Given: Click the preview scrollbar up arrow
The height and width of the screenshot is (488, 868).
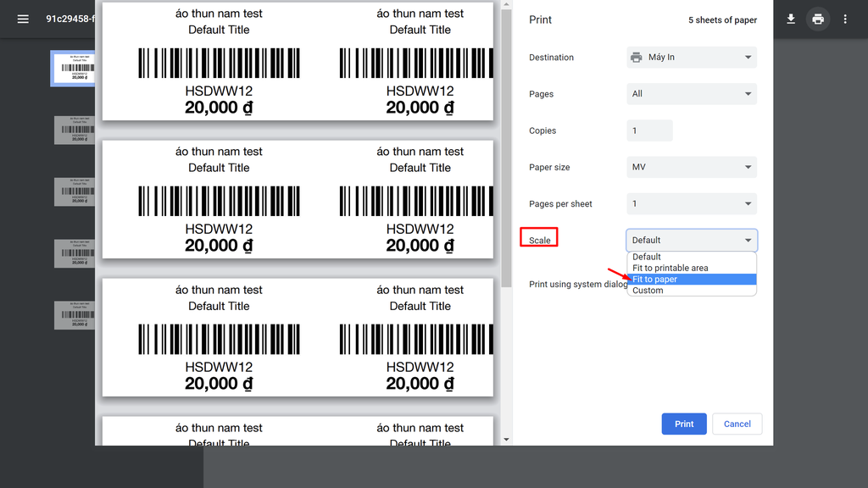Looking at the screenshot, I should pyautogui.click(x=506, y=4).
